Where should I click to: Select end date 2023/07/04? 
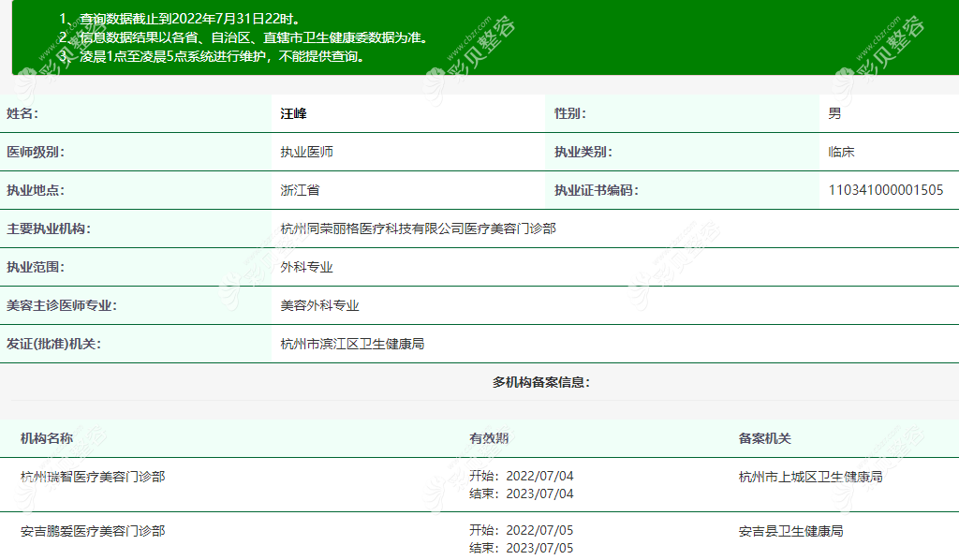(539, 494)
